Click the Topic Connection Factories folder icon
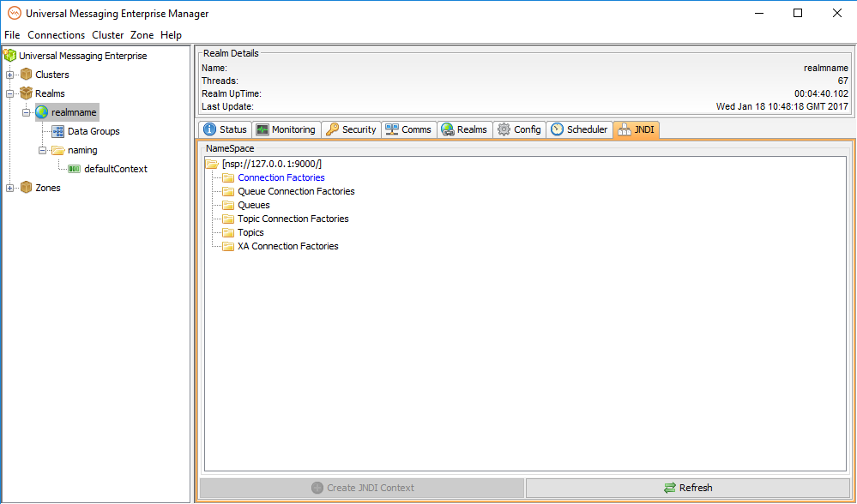The image size is (857, 504). click(x=228, y=219)
